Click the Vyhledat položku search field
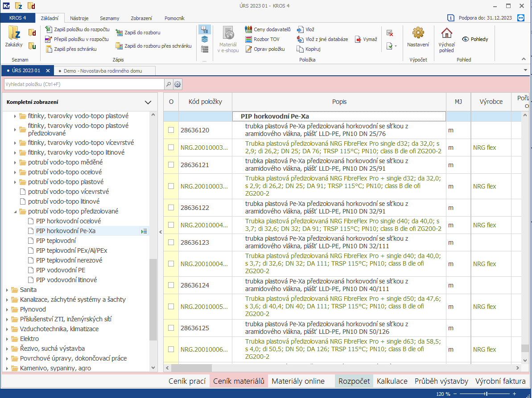 (84, 84)
